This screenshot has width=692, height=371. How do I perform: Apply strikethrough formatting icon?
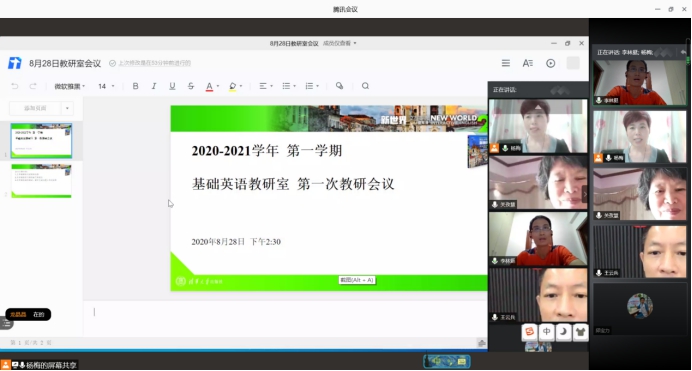coord(191,86)
